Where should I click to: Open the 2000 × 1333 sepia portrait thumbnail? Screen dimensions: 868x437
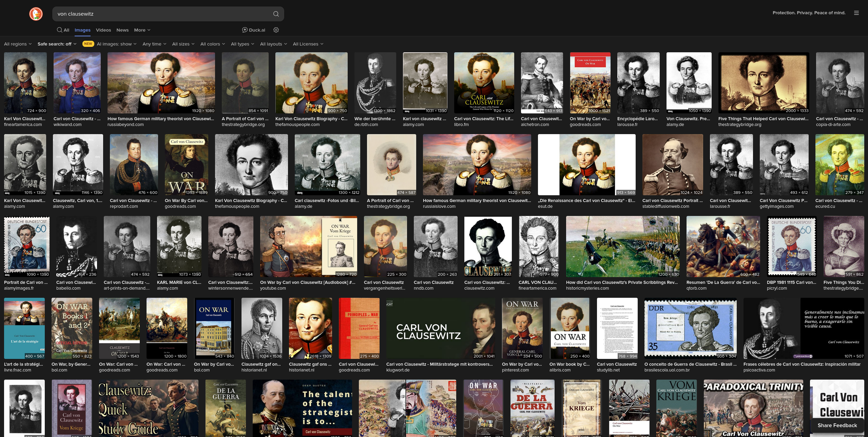coord(764,83)
